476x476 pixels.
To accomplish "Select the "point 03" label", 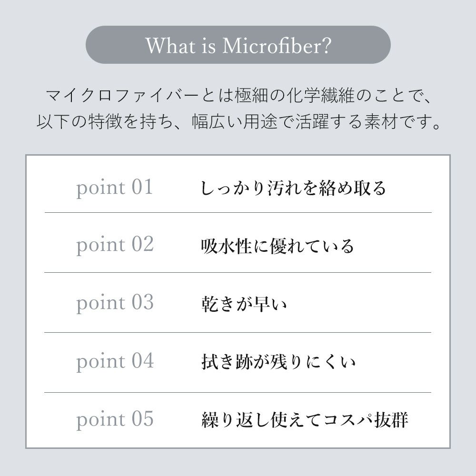I will click(115, 303).
